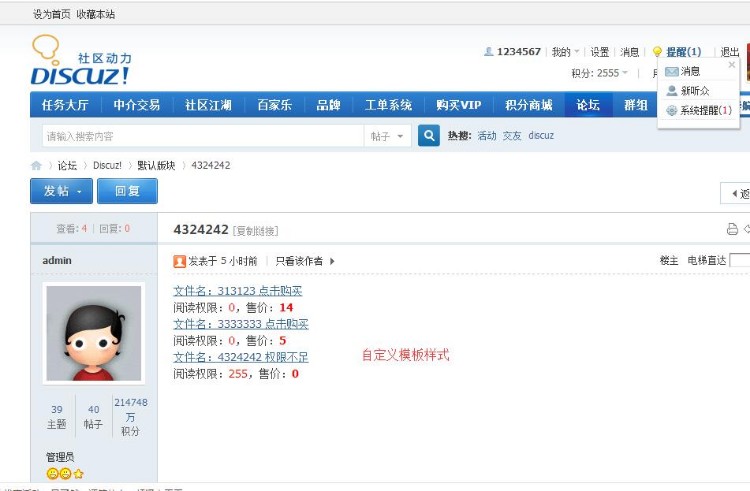This screenshot has height=491, width=750.
Task: Click the 管理员 group label
Action: point(60,457)
